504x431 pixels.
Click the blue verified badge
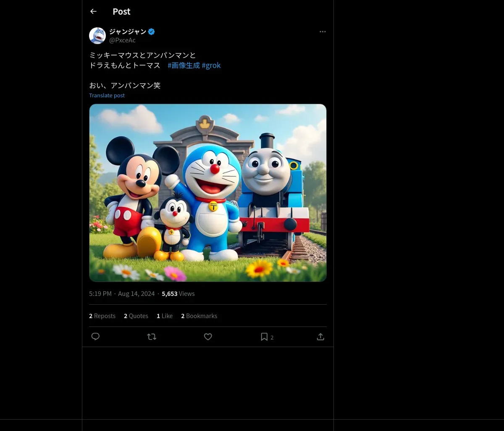(151, 31)
